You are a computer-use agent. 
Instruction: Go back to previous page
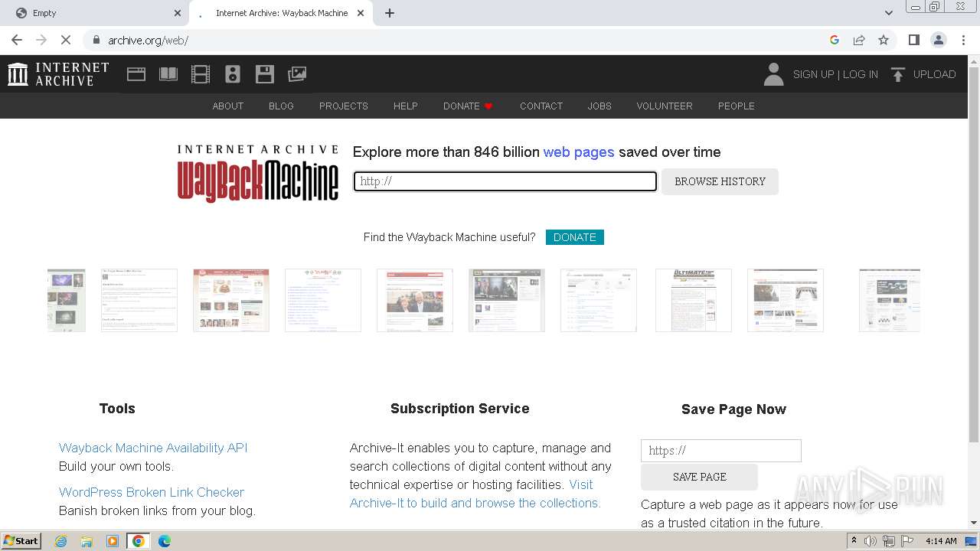point(17,40)
